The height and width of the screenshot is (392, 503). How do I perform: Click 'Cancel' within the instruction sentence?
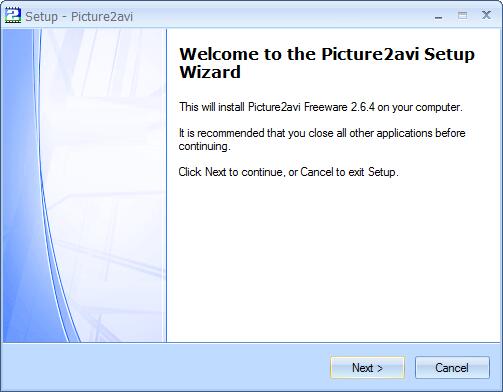pos(317,172)
